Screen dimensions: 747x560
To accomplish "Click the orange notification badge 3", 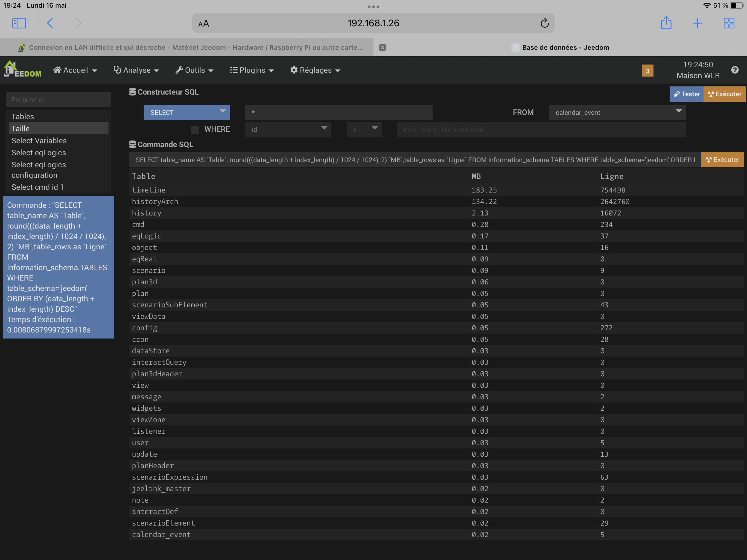I will [x=647, y=71].
